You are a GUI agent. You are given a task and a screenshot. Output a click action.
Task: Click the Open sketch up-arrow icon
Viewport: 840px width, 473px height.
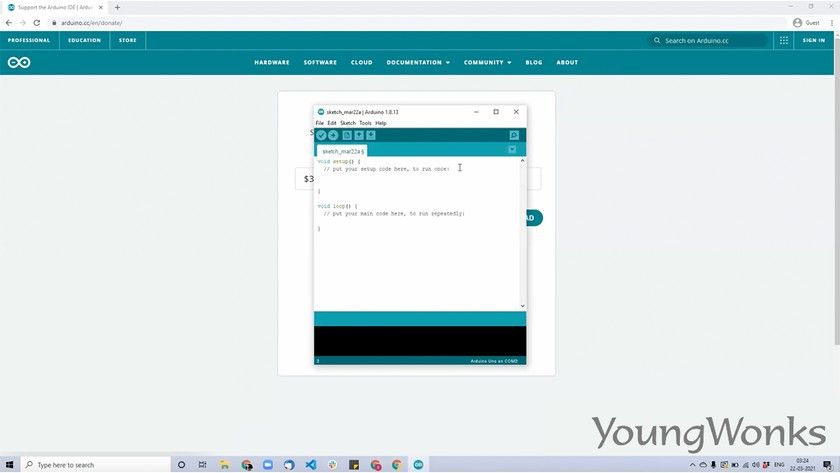tap(359, 136)
